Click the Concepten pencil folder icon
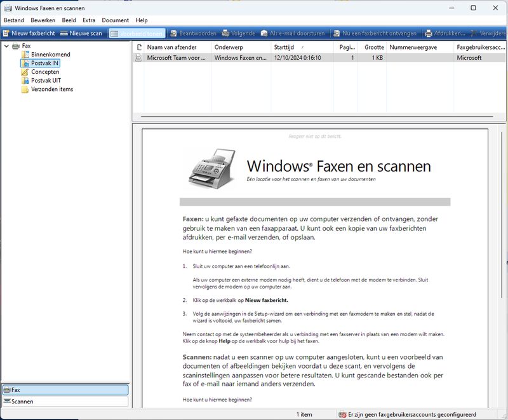 tap(25, 72)
